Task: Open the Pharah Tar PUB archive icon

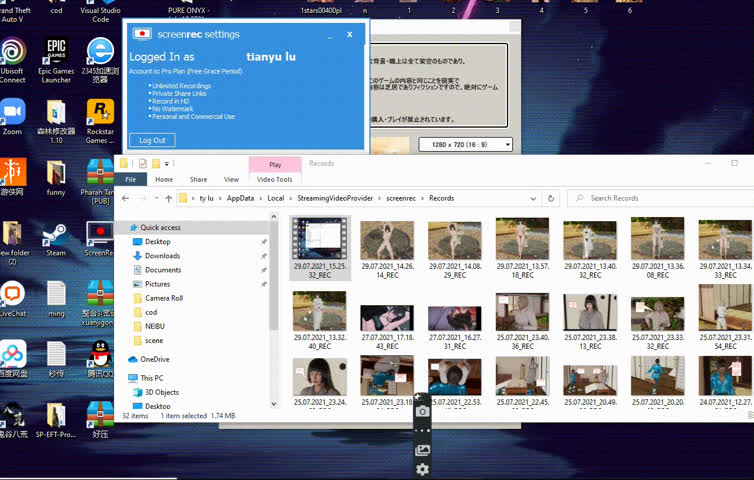Action: tap(100, 182)
